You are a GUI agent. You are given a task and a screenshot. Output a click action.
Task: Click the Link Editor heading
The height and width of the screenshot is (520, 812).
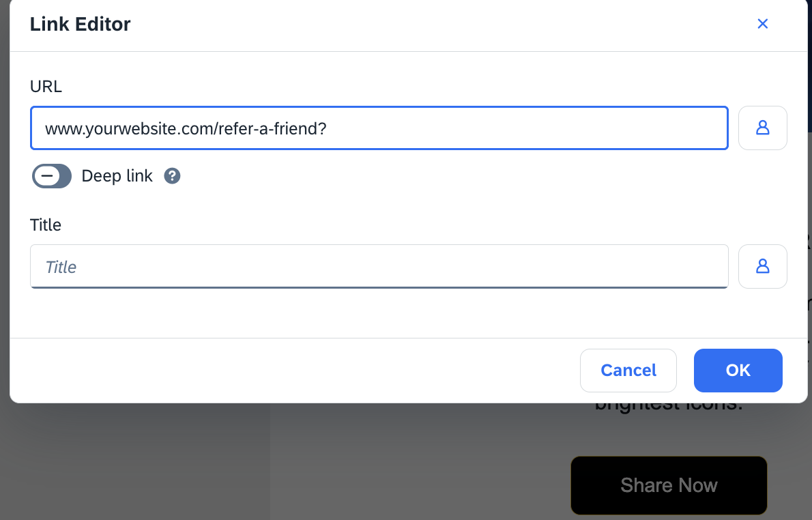[x=81, y=25]
